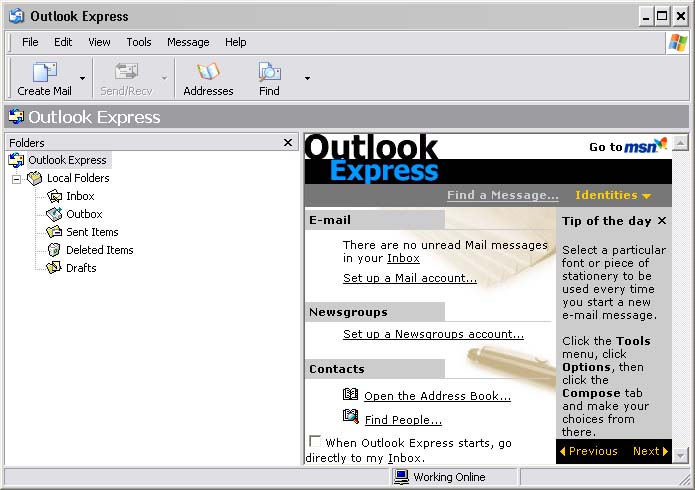Select the Inbox folder label in the tree
The image size is (695, 490).
(80, 196)
